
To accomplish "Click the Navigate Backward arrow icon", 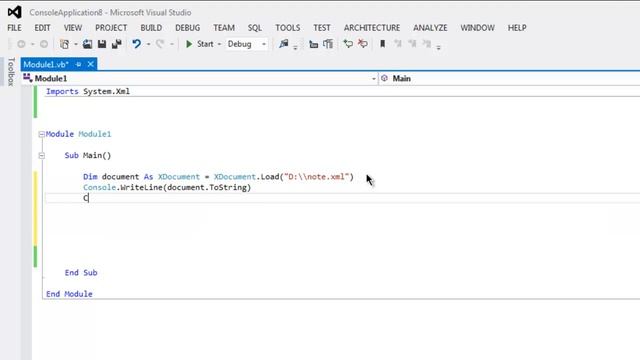I will coord(21,44).
